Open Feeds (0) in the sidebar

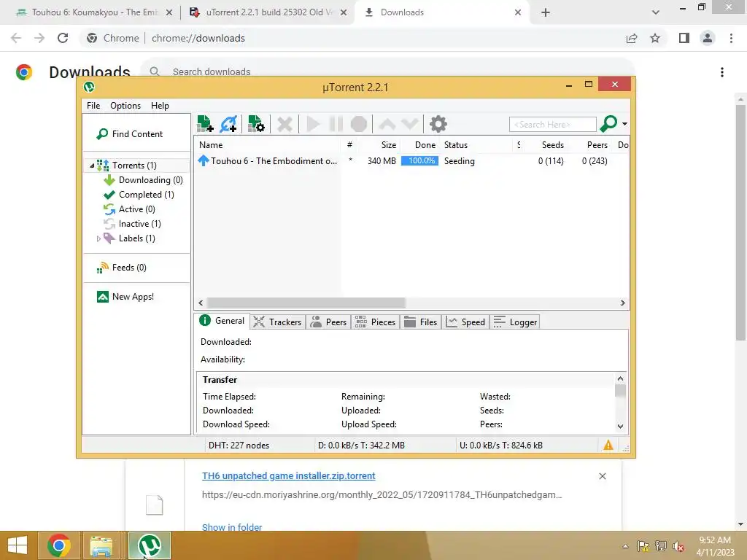122,268
